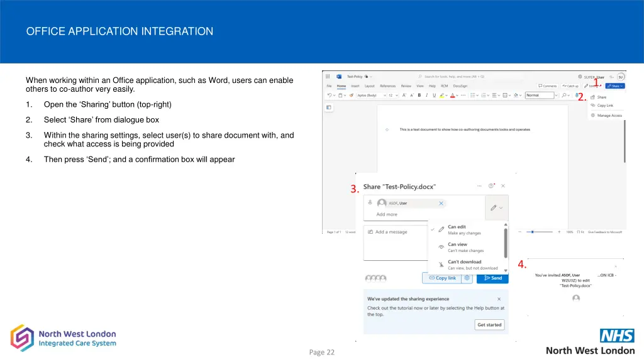Click the Paste clipboard icon
644x362 pixels.
pos(340,96)
